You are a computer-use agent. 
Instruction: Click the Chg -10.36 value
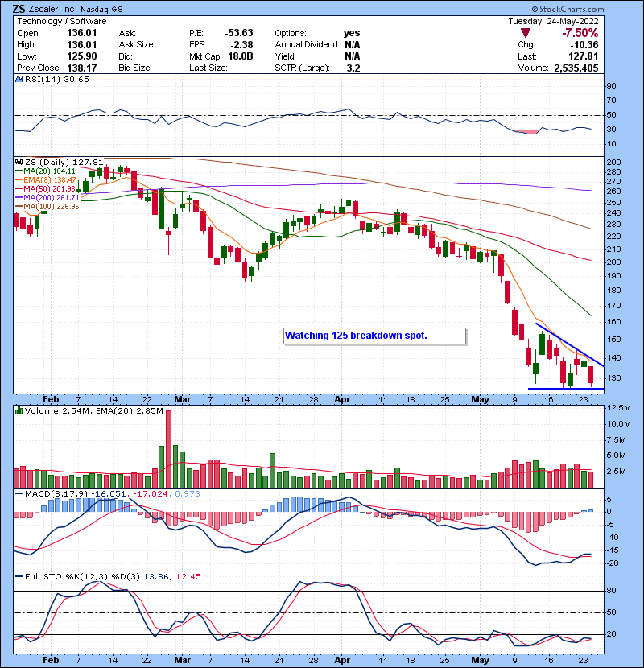[584, 45]
